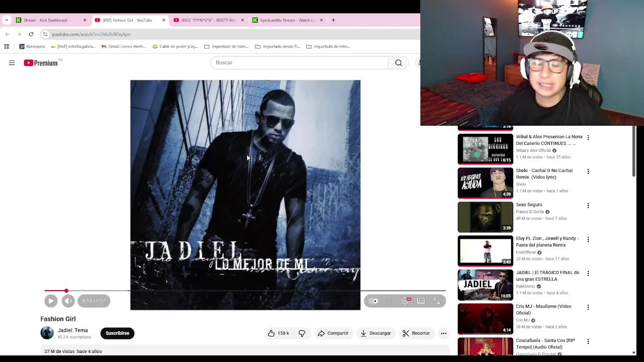Open the Gmail: correo electr... bookmark

point(124,46)
